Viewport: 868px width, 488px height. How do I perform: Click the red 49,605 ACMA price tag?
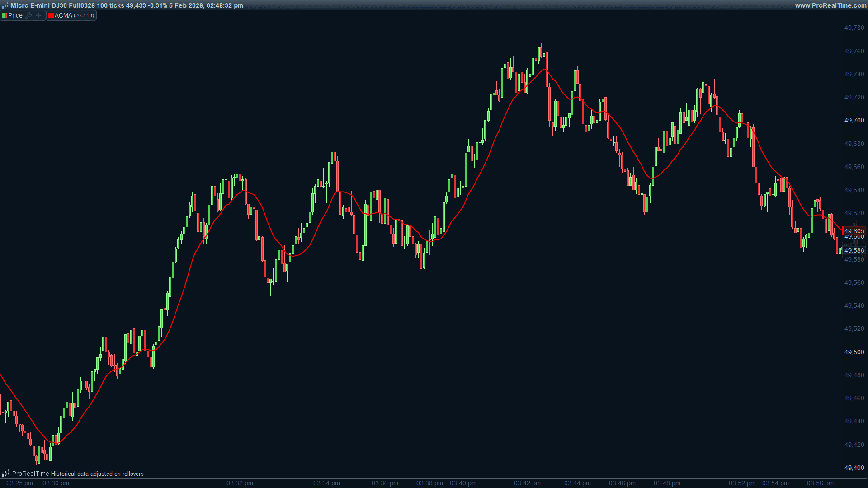point(854,231)
